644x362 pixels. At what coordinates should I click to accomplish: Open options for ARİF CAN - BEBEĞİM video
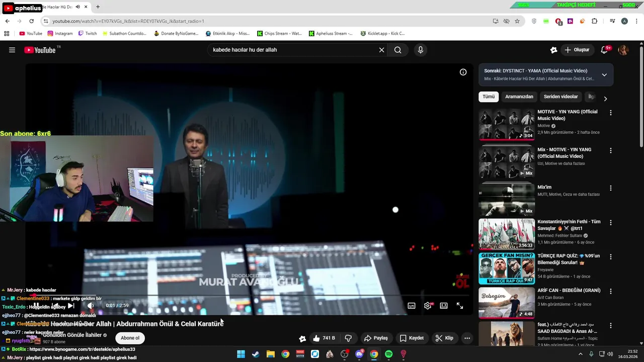[x=611, y=291]
